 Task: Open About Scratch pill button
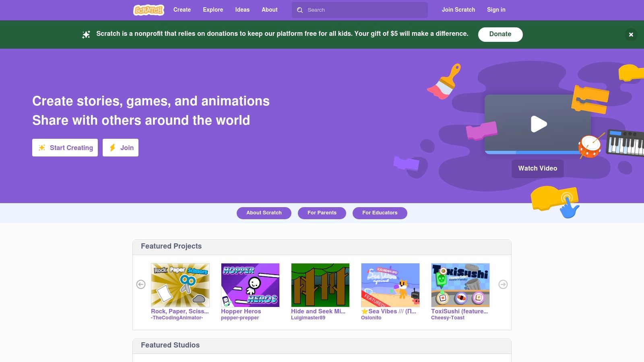pos(264,213)
